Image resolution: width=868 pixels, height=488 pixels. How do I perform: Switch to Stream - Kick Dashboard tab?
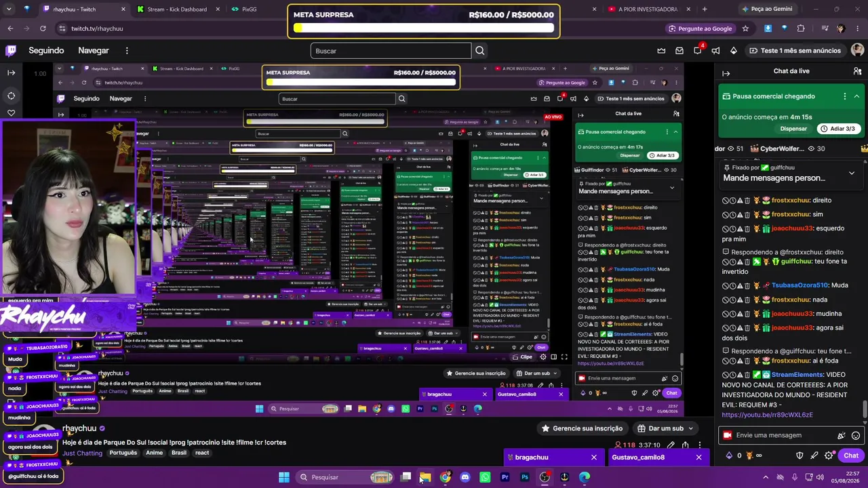[176, 9]
